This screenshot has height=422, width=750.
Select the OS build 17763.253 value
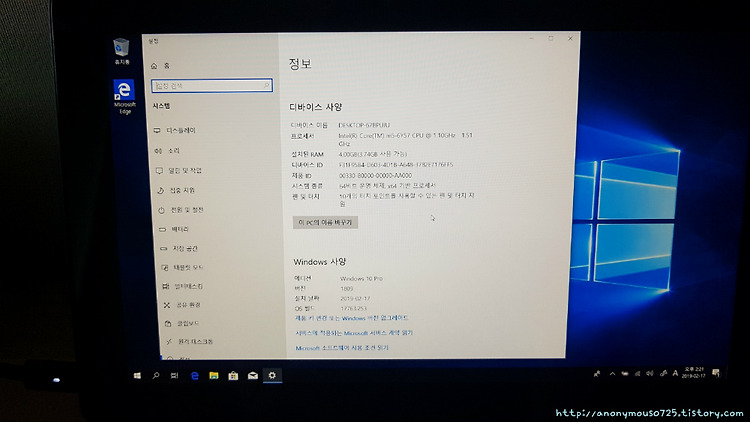tap(353, 309)
